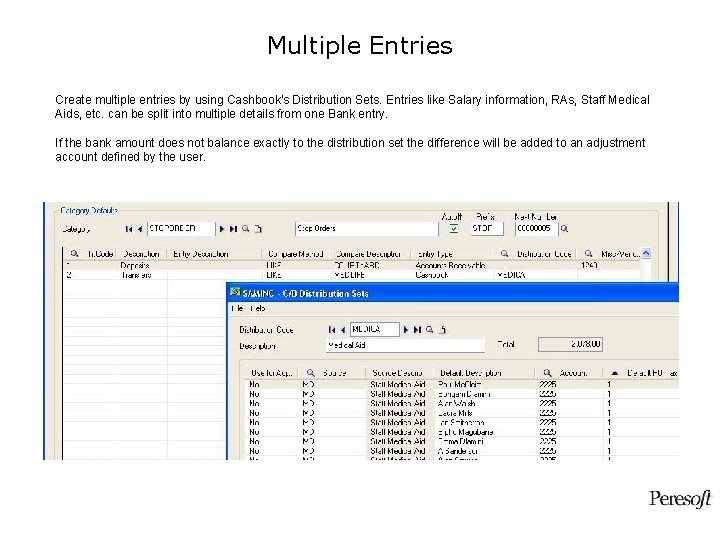Click category grid scrollbar up arrow
Image resolution: width=720 pixels, height=540 pixels.
[x=646, y=253]
